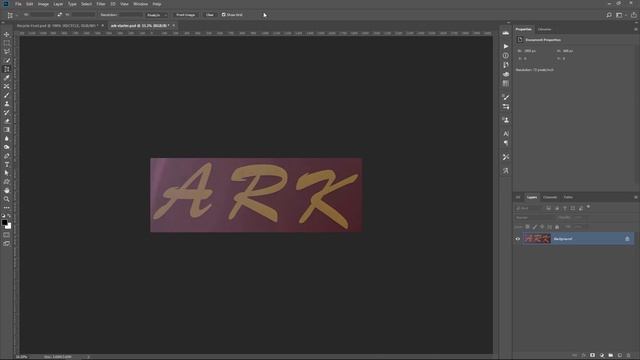Toggle Quick Mask mode
Image resolution: width=640 pixels, height=360 pixels.
coord(7,235)
